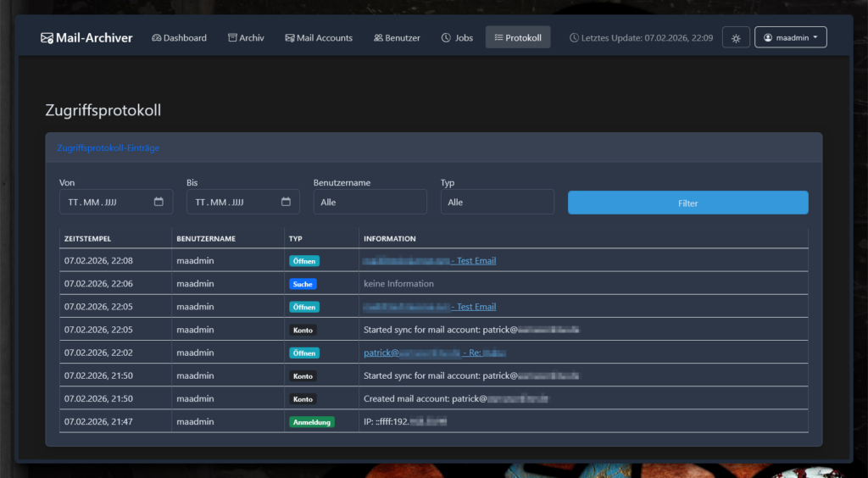The width and height of the screenshot is (868, 478).
Task: Select the Protokoll tab
Action: click(517, 38)
